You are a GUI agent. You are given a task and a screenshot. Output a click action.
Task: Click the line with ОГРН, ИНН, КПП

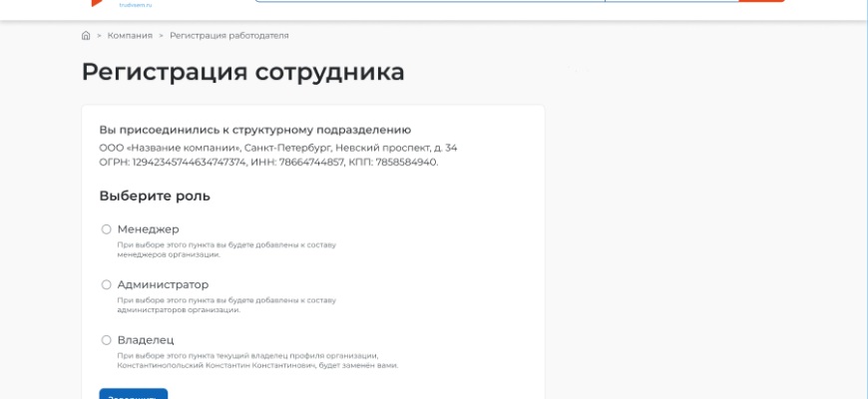coord(267,162)
